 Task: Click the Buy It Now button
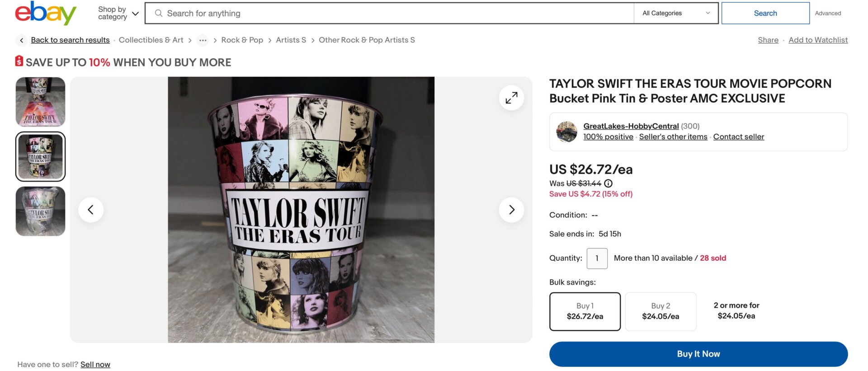coord(698,354)
